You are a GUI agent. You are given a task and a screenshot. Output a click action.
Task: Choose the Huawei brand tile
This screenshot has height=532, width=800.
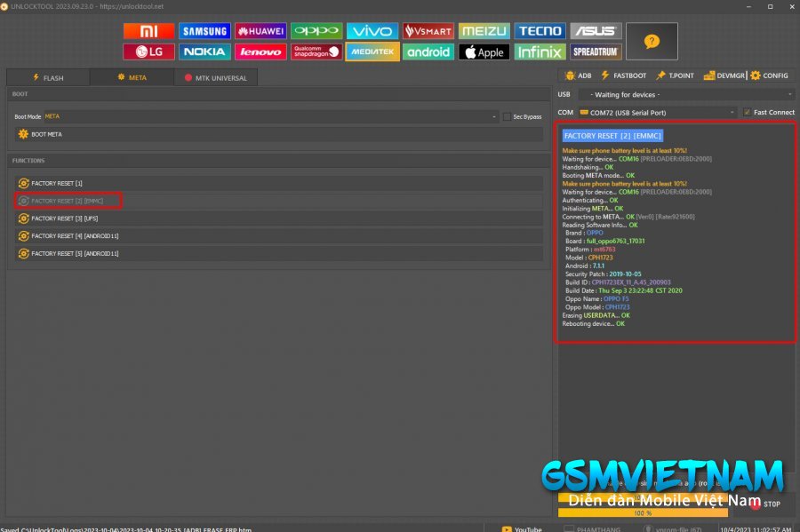[260, 31]
